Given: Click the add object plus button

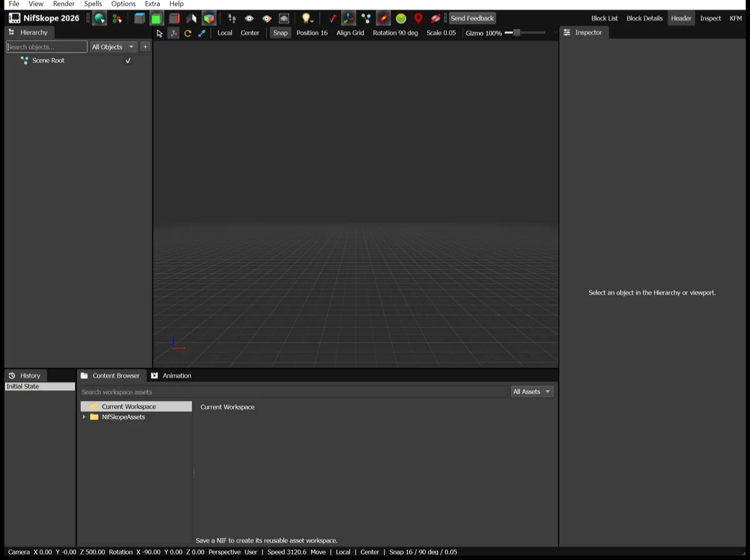Looking at the screenshot, I should [x=145, y=47].
